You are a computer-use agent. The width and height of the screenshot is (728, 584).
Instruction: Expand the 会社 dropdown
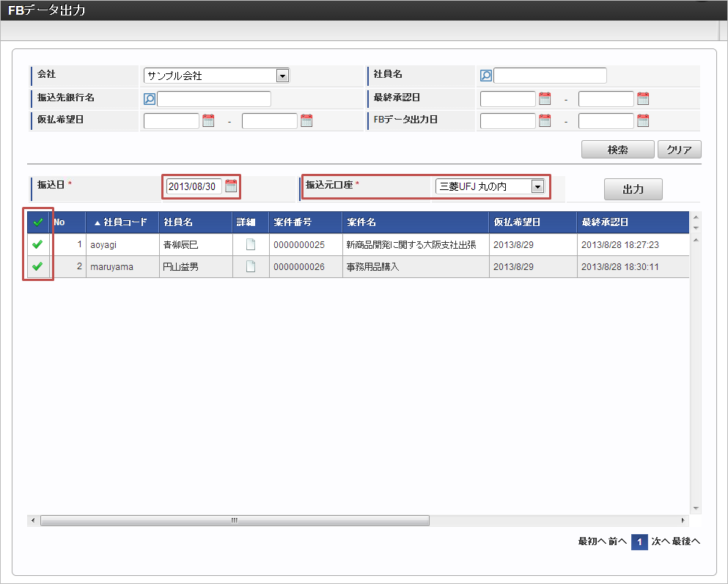pos(282,76)
